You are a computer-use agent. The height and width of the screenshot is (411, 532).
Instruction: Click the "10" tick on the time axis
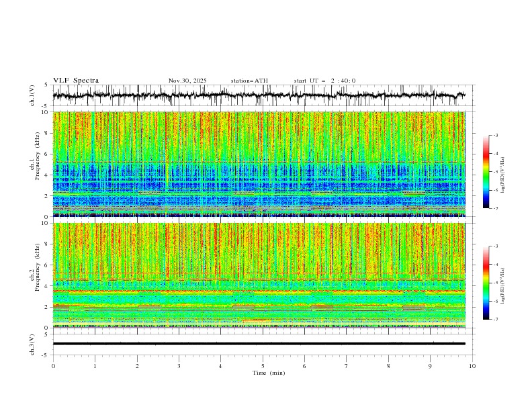(472, 366)
